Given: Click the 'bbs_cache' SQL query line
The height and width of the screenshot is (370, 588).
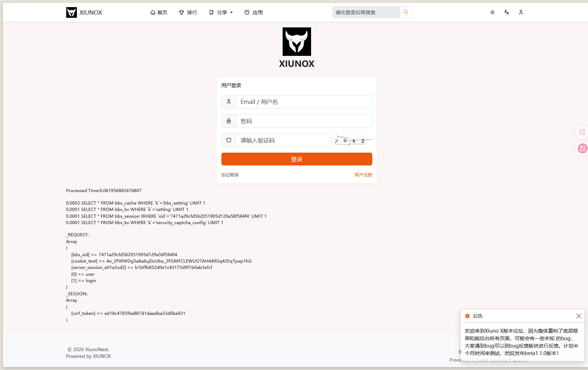Looking at the screenshot, I should click(x=136, y=203).
